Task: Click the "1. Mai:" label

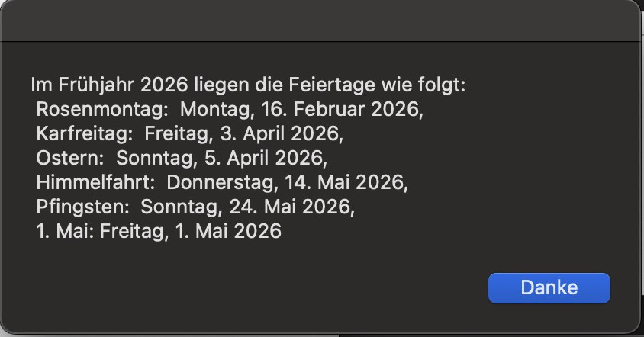Action: click(63, 231)
